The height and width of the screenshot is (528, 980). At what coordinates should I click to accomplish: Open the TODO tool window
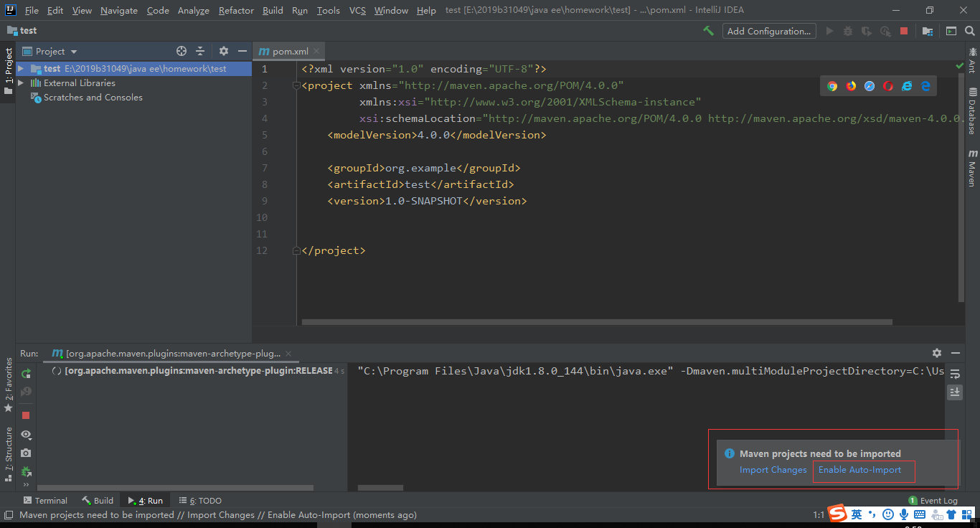tap(199, 500)
